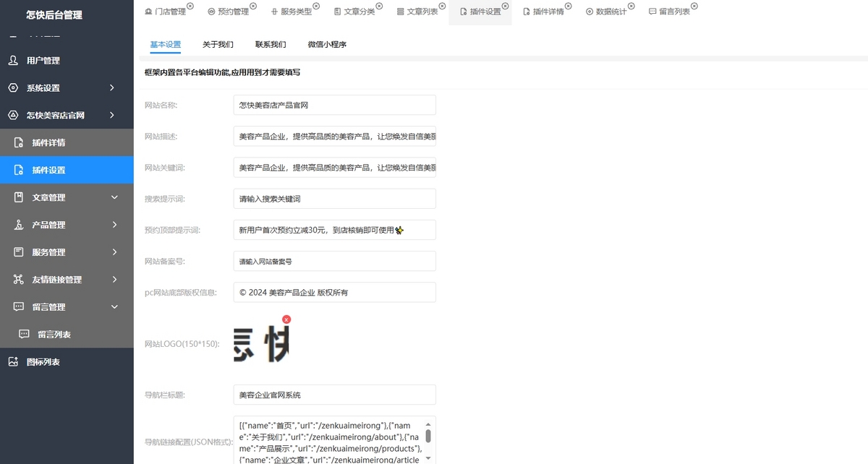Screen dimensions: 868x464
Task: Switch to the 关于我们 tab
Action: point(218,44)
